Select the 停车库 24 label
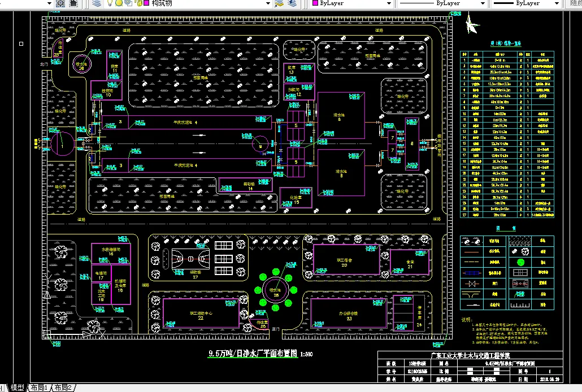Image resolution: width=582 pixels, height=392 pixels. pos(419,316)
